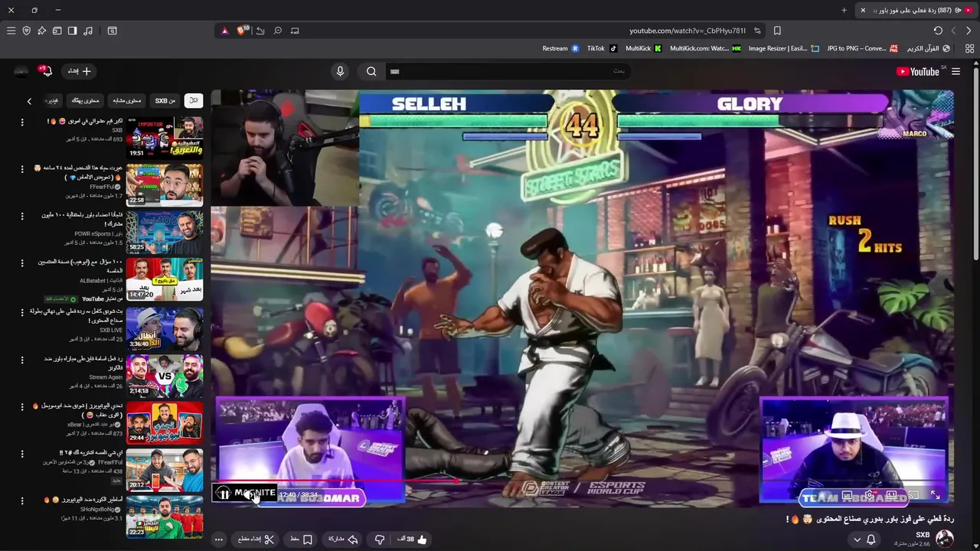The image size is (980, 551).
Task: Open options menu for the SXB LIVE video
Action: pos(22,312)
